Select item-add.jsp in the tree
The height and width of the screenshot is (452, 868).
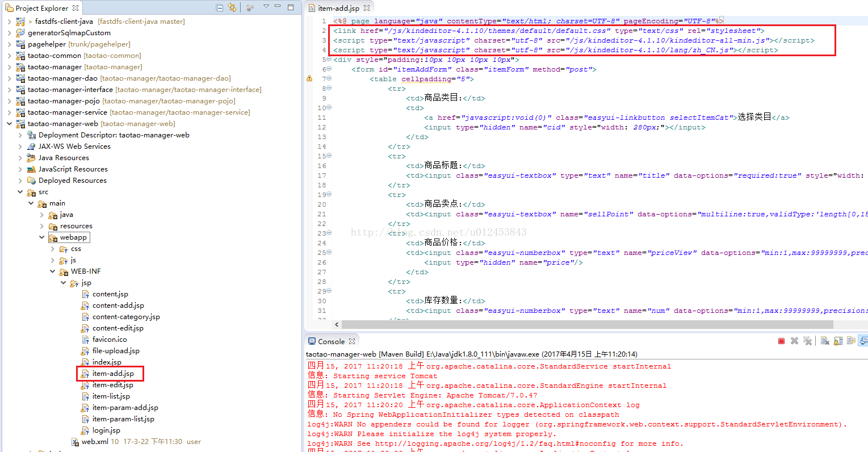coord(113,374)
